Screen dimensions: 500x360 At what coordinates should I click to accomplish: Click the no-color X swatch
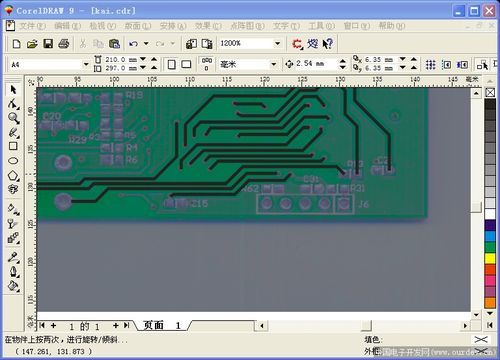490,92
